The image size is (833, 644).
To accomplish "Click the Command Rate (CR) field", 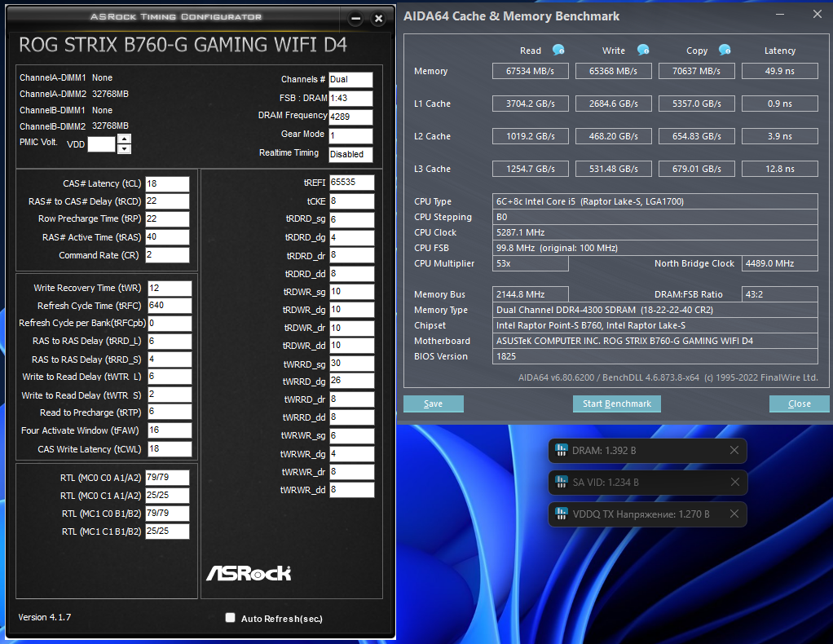I will point(167,255).
